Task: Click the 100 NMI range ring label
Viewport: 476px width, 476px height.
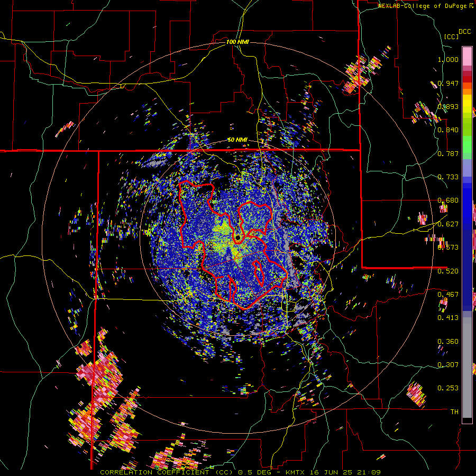Action: [x=237, y=42]
